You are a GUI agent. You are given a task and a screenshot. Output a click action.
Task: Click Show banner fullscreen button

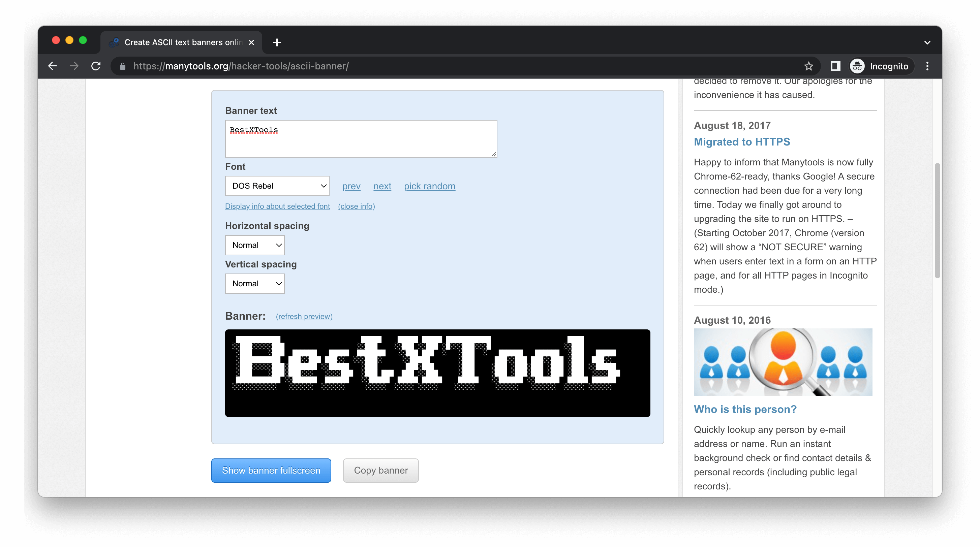(x=271, y=470)
